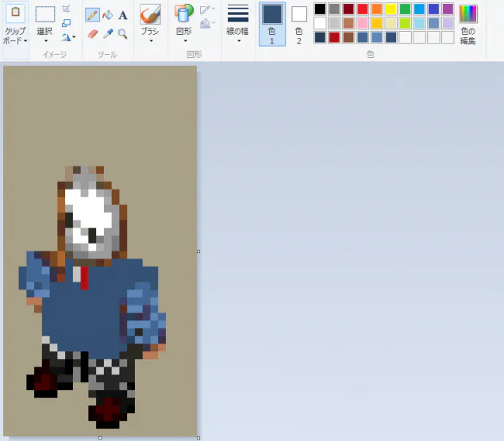Click the ブラシ brush icon
The width and height of the screenshot is (504, 441).
pyautogui.click(x=150, y=14)
